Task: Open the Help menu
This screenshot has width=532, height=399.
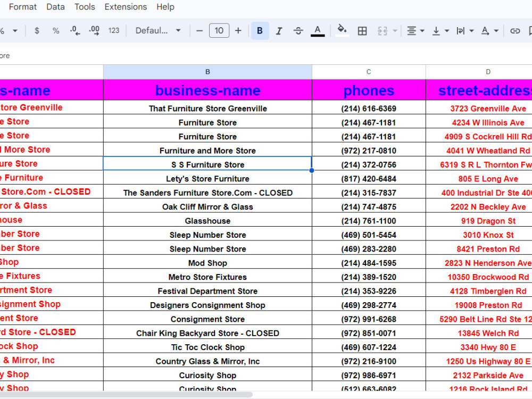Action: pos(165,7)
